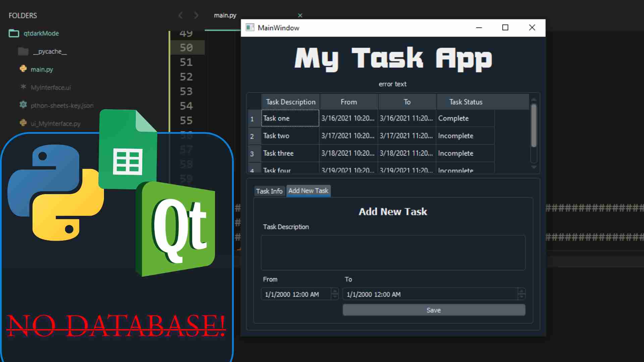Click the __pycache__ folder icon
644x362 pixels.
[x=23, y=51]
